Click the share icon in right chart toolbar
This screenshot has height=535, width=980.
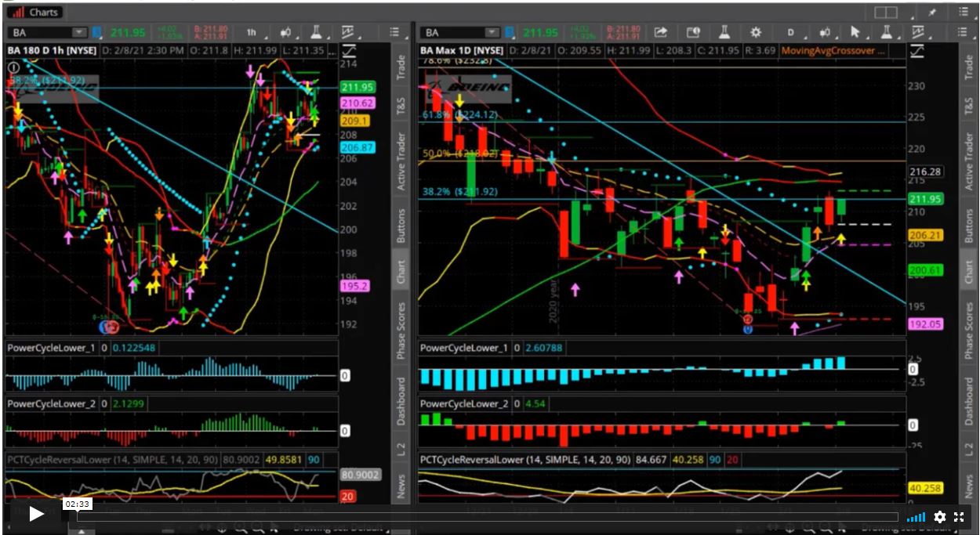[x=661, y=32]
